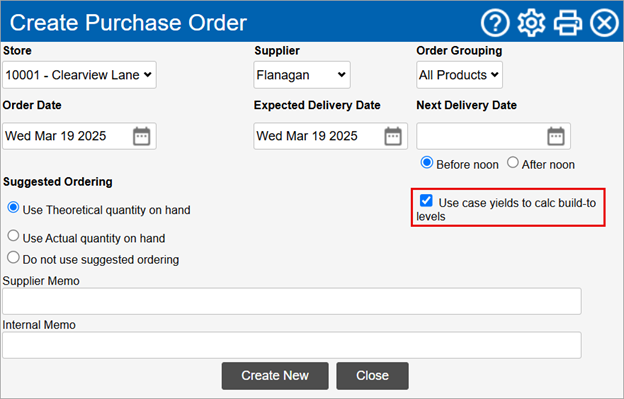Select Do not use suggested ordering
The image size is (624, 399).
(x=13, y=257)
